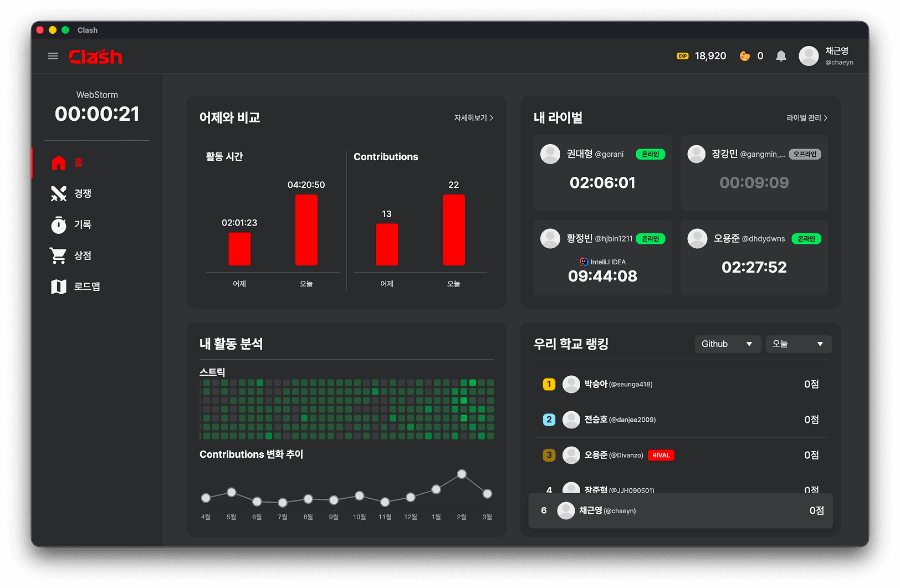This screenshot has width=900, height=588.
Task: Open 채근영 profile avatar in header
Action: point(809,56)
